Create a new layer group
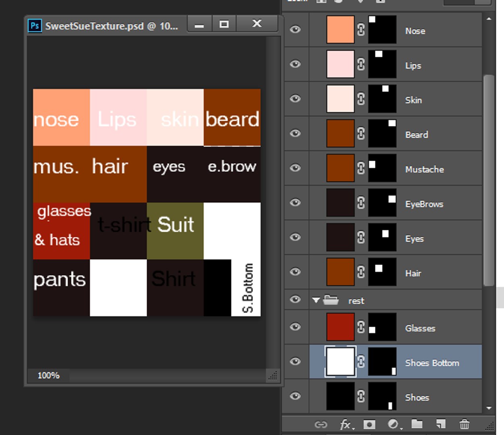 pos(417,424)
